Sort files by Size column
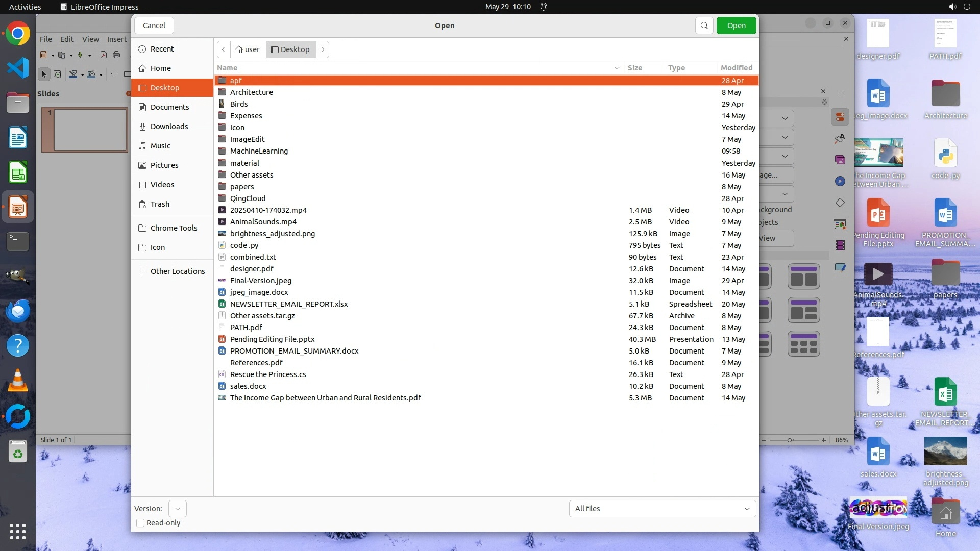 tap(634, 68)
